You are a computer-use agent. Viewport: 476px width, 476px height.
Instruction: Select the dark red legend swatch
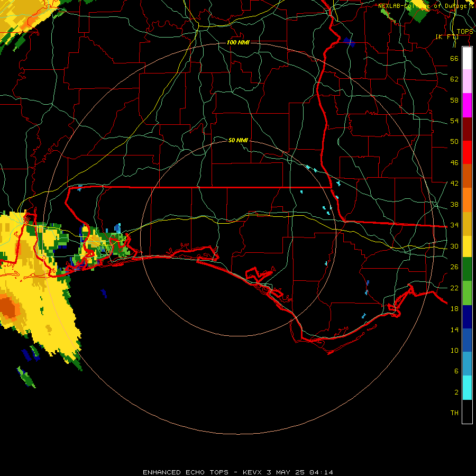467,129
